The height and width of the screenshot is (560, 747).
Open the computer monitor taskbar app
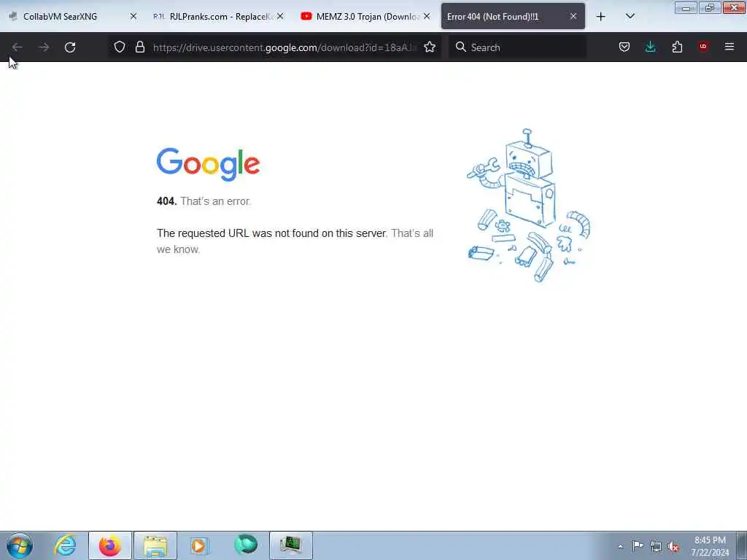pyautogui.click(x=290, y=545)
